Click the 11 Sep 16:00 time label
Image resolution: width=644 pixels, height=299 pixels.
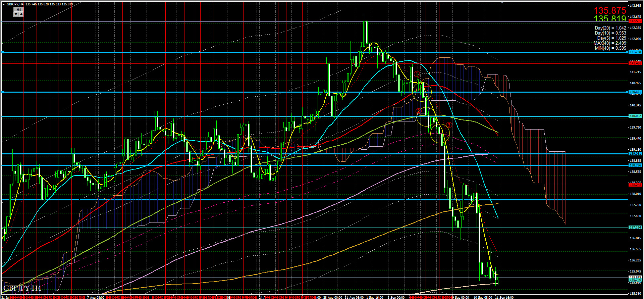[504, 297]
